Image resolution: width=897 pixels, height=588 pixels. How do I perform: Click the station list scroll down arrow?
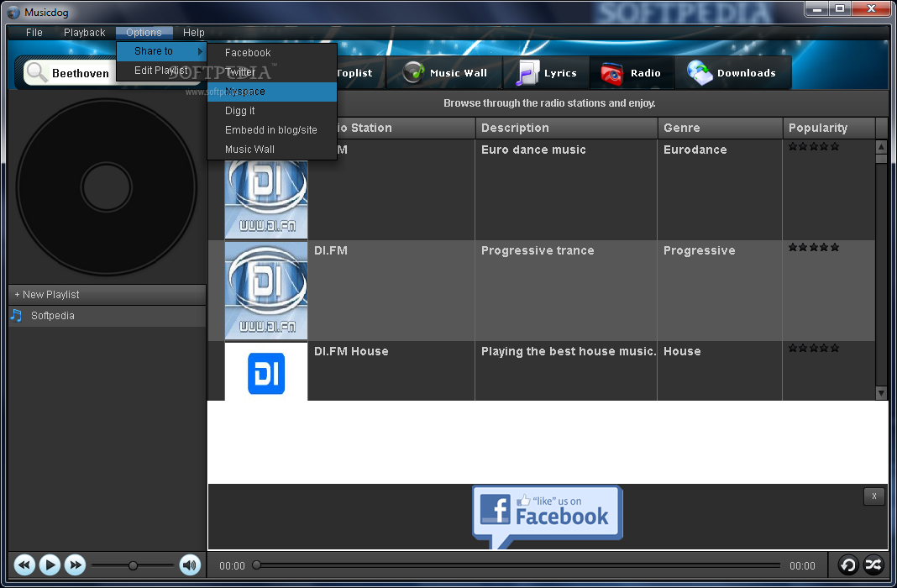click(881, 393)
